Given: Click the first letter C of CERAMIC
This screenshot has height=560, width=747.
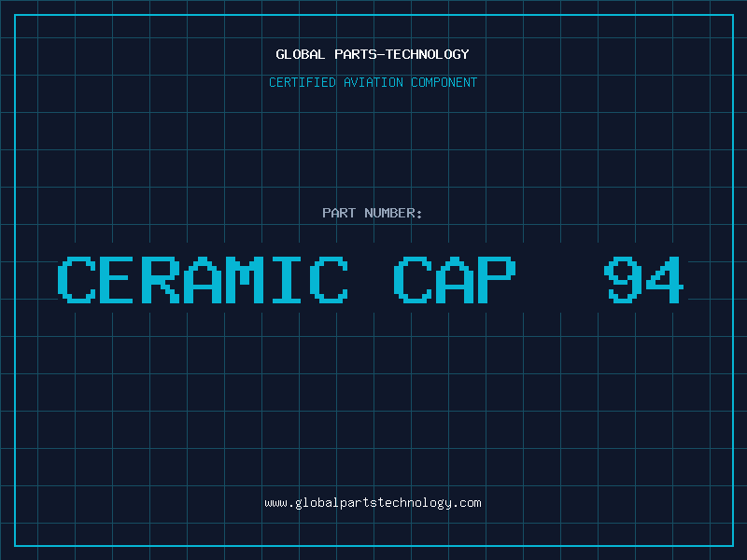Looking at the screenshot, I should [77, 279].
